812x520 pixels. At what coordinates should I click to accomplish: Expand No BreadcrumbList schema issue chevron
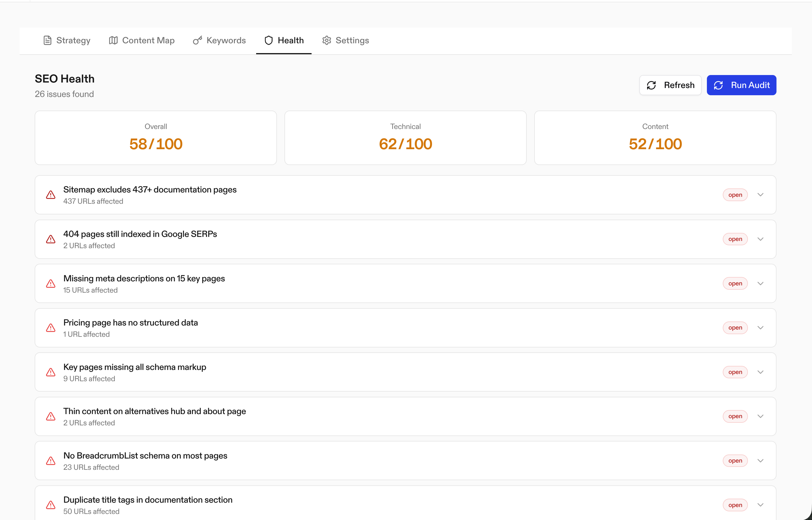pyautogui.click(x=760, y=461)
